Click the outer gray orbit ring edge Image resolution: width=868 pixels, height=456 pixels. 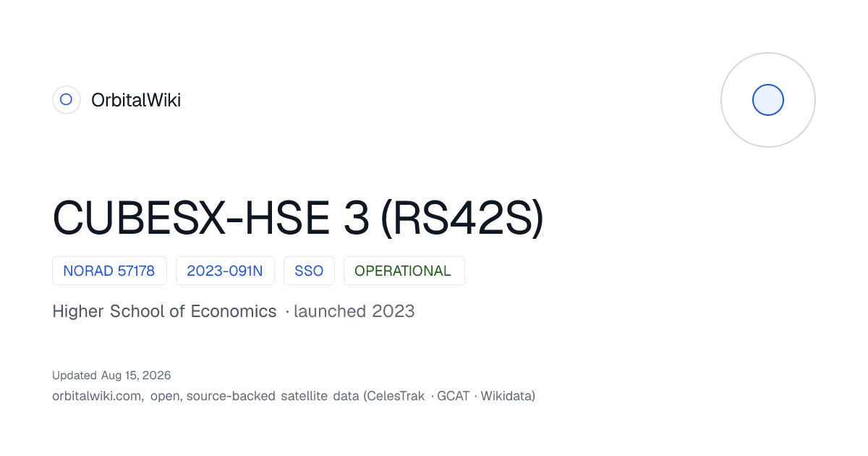[768, 54]
